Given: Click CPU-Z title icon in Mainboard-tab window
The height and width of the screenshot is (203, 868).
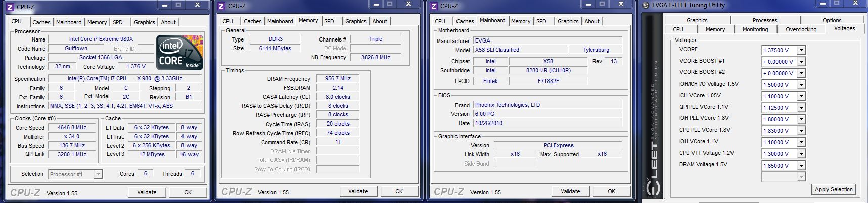Looking at the screenshot, I should tap(433, 6).
